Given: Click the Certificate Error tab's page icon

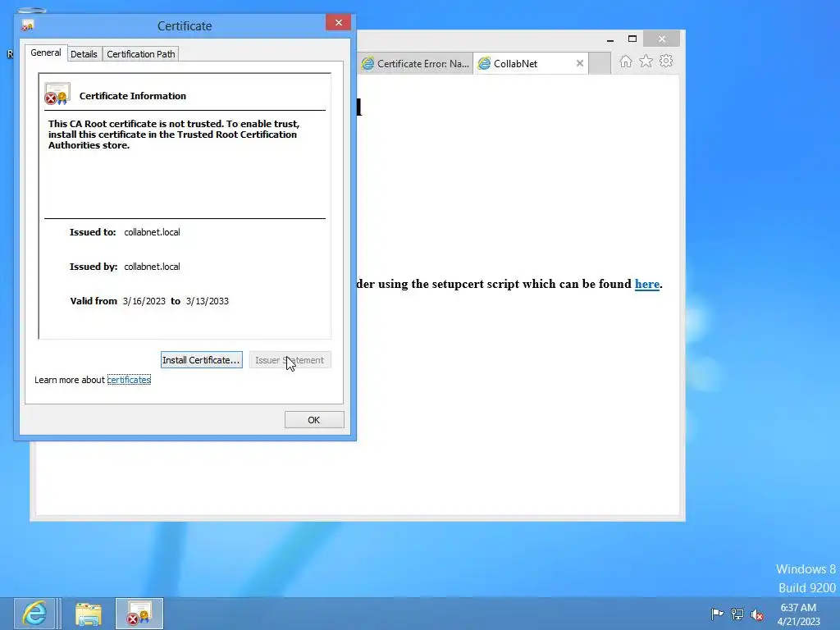Looking at the screenshot, I should [367, 64].
